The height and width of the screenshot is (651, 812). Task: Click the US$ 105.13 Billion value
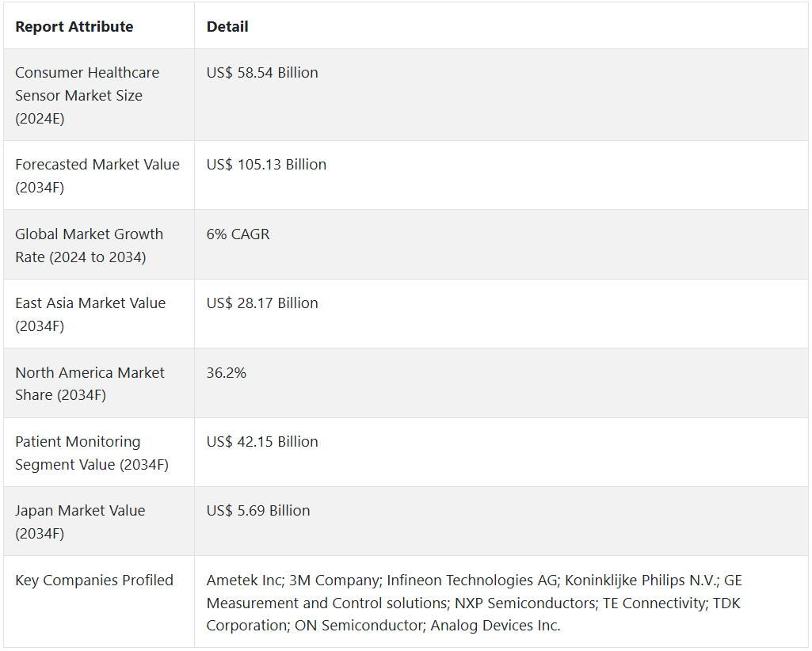[266, 165]
